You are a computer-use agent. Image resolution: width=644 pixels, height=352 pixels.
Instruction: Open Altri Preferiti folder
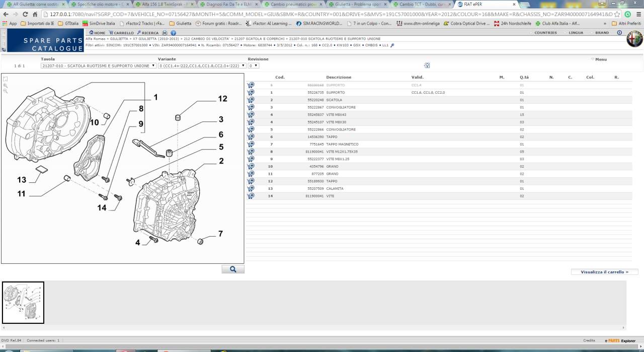[626, 23]
